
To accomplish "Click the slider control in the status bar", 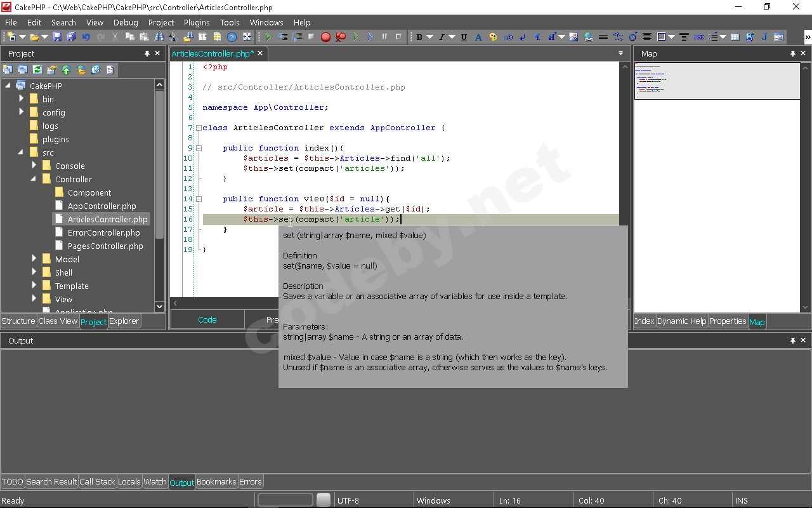I will 324,500.
